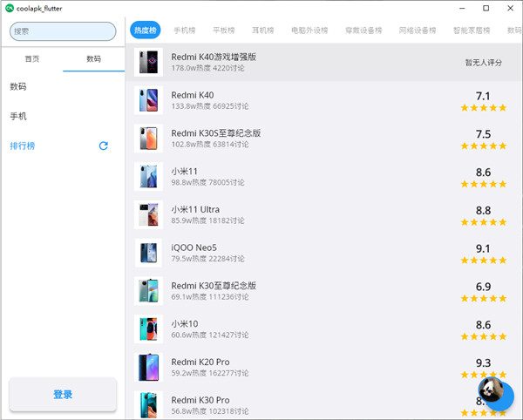The height and width of the screenshot is (420, 523).
Task: Click the 搜索 search field
Action: [x=63, y=31]
